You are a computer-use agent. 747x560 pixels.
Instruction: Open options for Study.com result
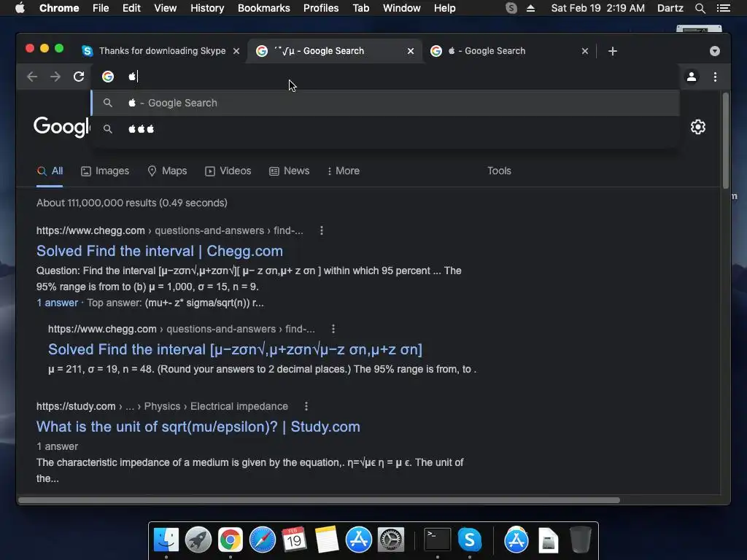(306, 406)
